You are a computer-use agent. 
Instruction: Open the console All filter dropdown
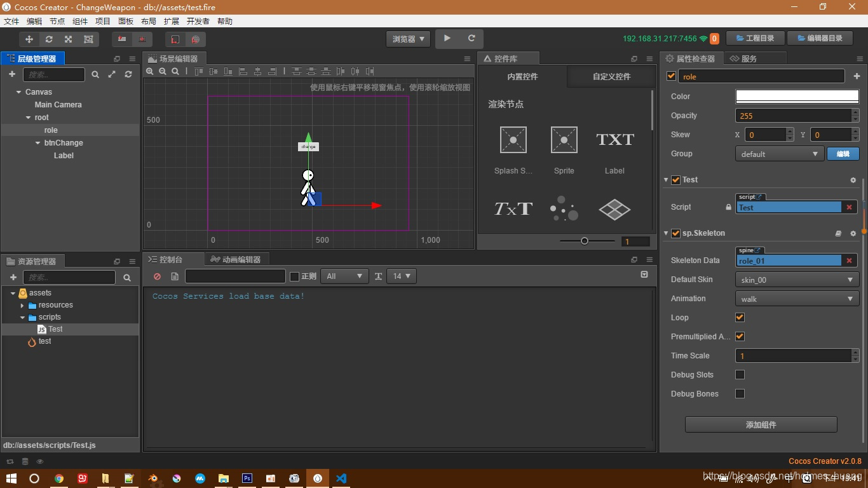344,276
